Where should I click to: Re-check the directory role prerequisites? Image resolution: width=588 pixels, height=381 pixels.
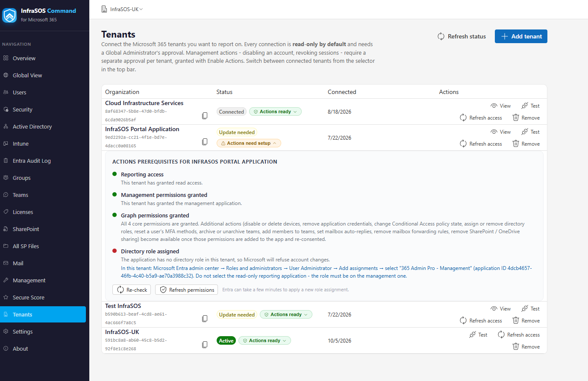132,290
